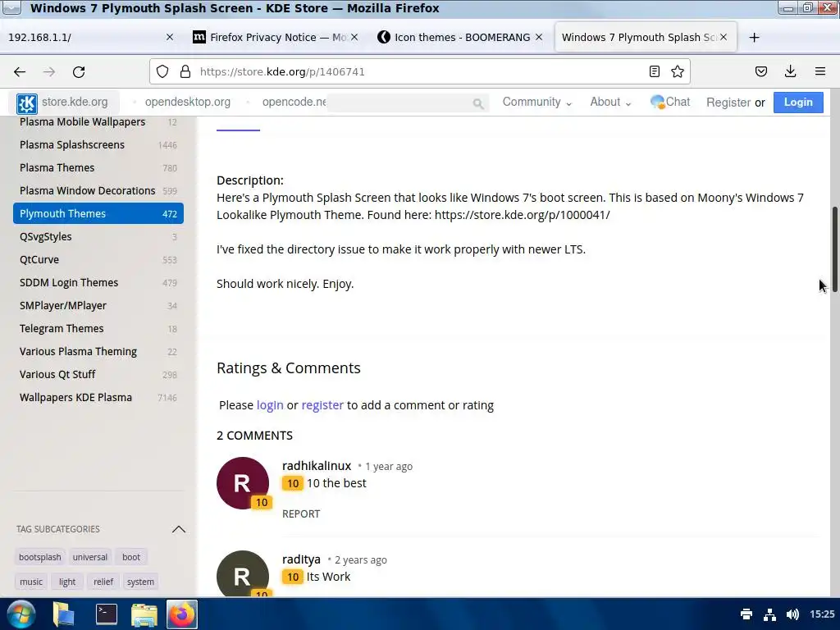Click the Firefox icon in the taskbar
Viewport: 840px width, 630px height.
coord(182,614)
